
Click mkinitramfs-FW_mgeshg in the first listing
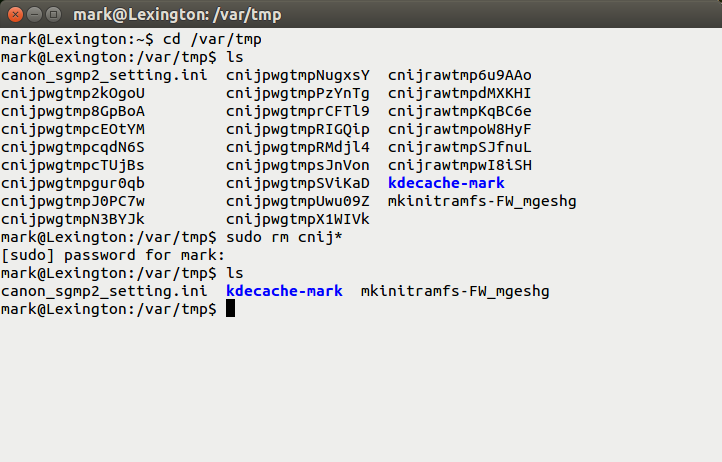click(482, 201)
